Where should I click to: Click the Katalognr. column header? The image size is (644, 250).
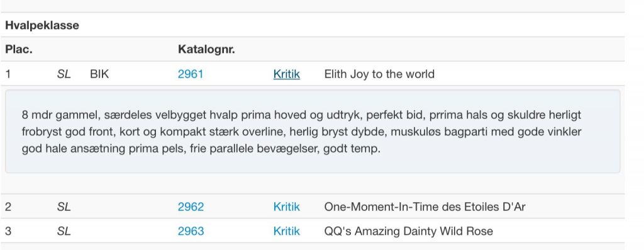coord(206,50)
